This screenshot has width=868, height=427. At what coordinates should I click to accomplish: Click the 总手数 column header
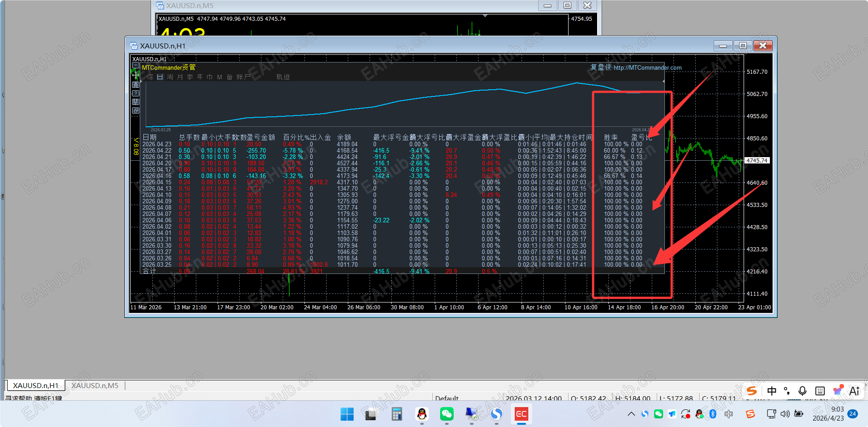[x=189, y=137]
